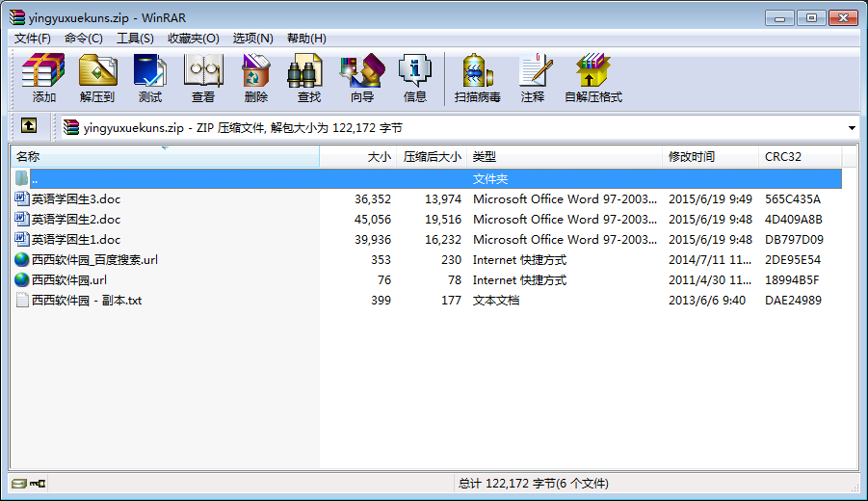Open the 工具(S) menu
This screenshot has width=868, height=501.
135,39
